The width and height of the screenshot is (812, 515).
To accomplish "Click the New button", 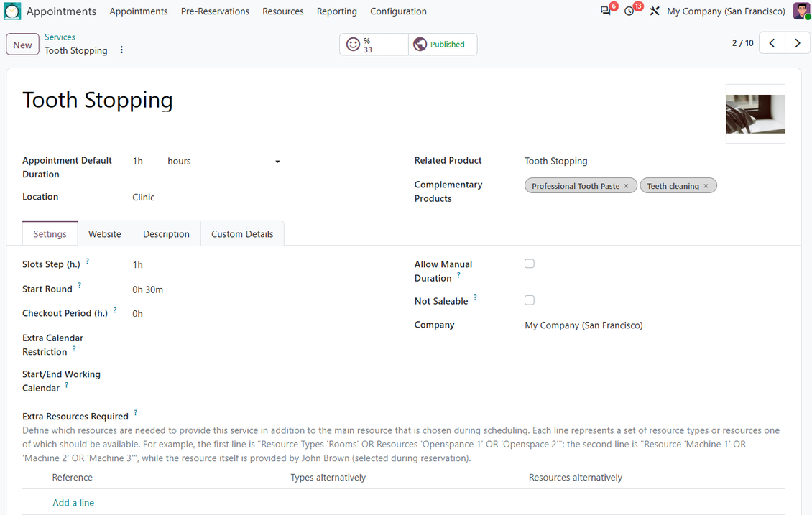I will point(22,45).
